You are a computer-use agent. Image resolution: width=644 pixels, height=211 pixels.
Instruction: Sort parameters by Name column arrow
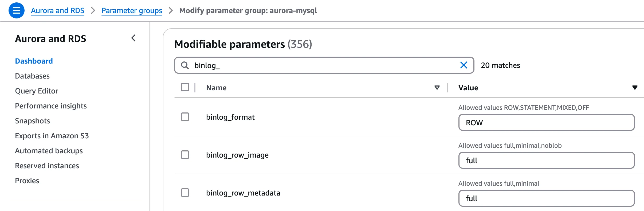(x=437, y=88)
